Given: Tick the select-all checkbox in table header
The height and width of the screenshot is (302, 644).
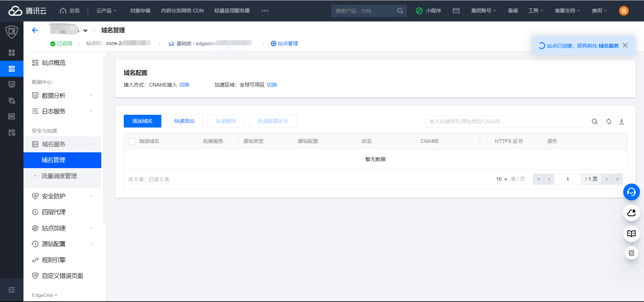Looking at the screenshot, I should [x=131, y=142].
